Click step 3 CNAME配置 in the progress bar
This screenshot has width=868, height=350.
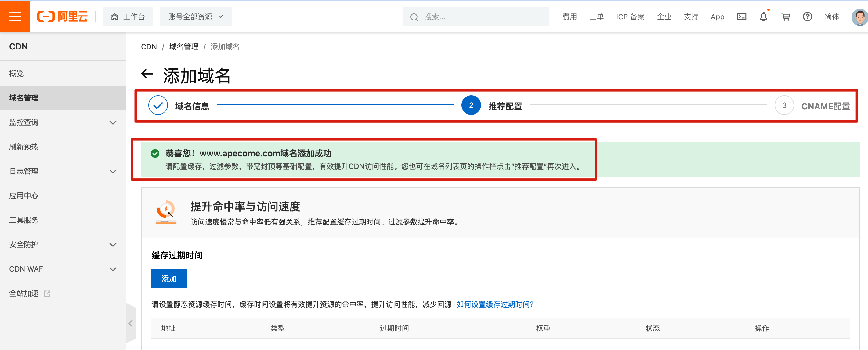point(825,106)
